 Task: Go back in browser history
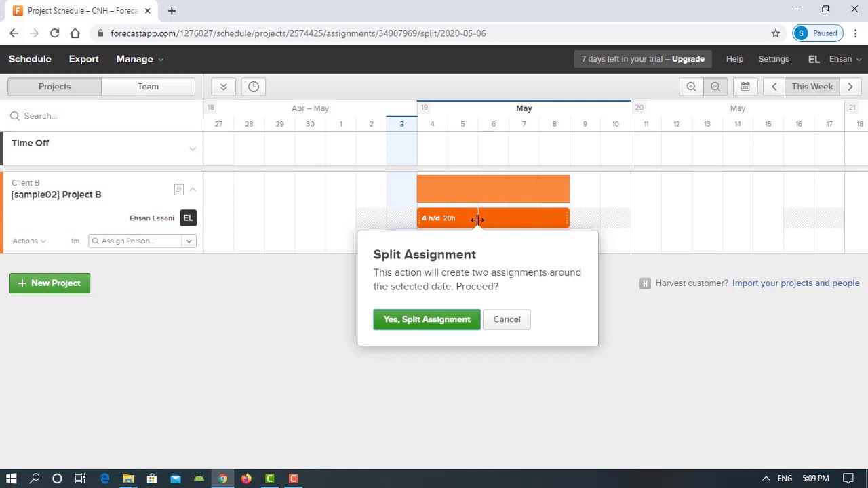click(x=14, y=33)
